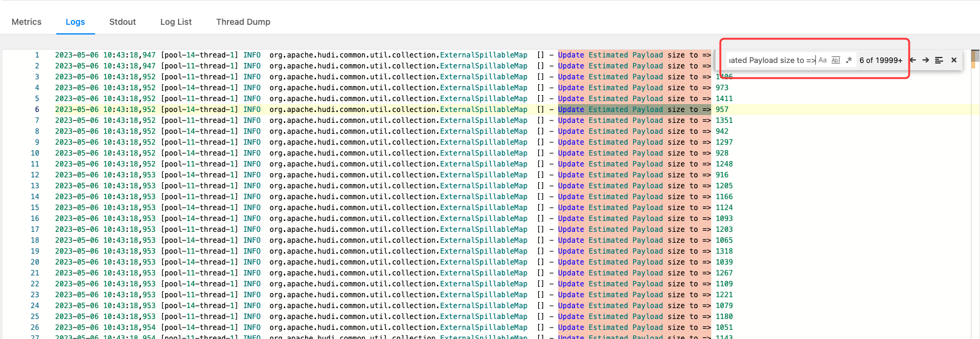Open the Log List tab
This screenshot has width=980, height=339.
176,22
